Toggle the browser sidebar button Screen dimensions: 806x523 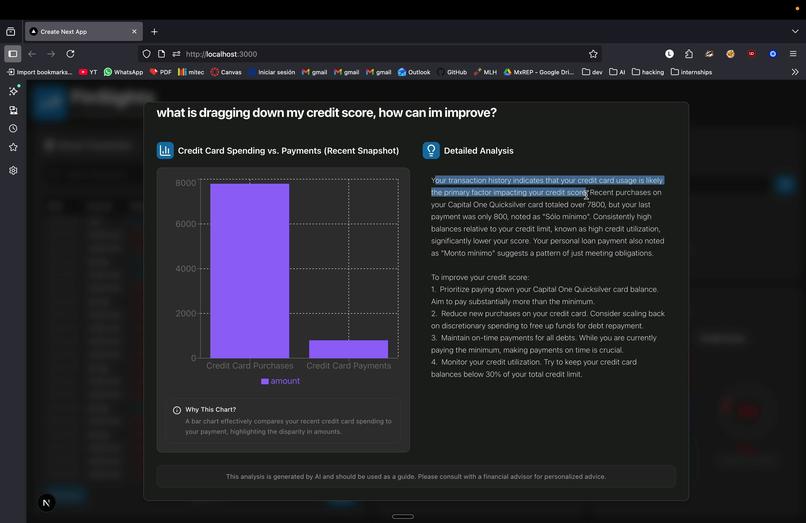click(x=13, y=54)
